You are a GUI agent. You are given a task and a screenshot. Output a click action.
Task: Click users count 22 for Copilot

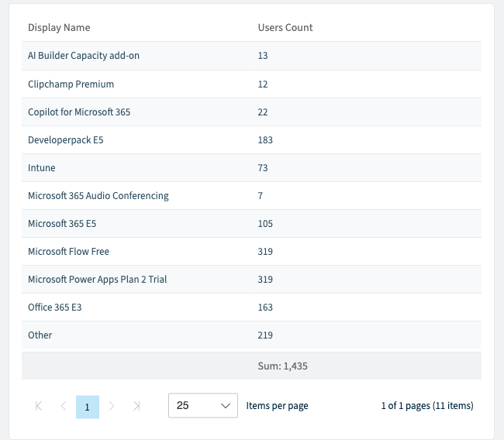point(263,112)
